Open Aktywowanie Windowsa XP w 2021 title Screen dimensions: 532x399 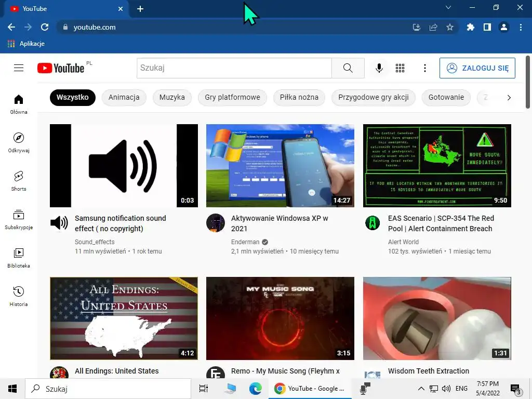pyautogui.click(x=280, y=223)
